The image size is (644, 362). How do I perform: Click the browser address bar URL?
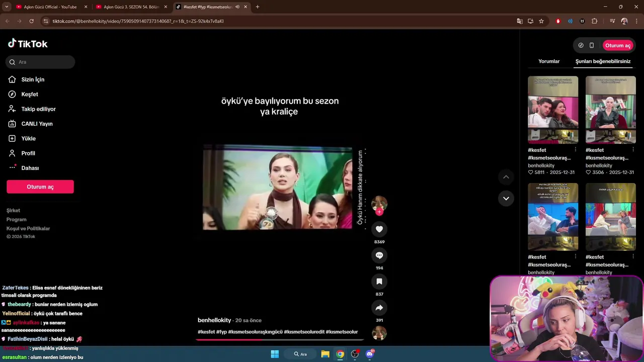pos(138,21)
